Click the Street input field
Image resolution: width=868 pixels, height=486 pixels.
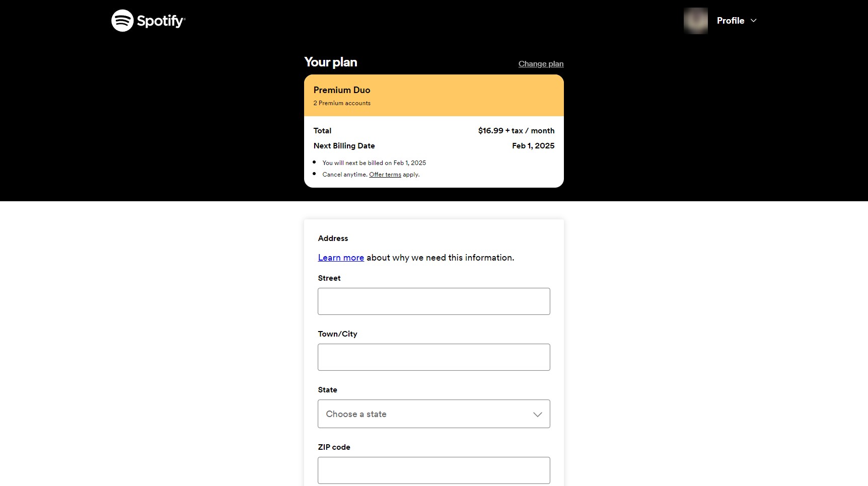pos(433,301)
